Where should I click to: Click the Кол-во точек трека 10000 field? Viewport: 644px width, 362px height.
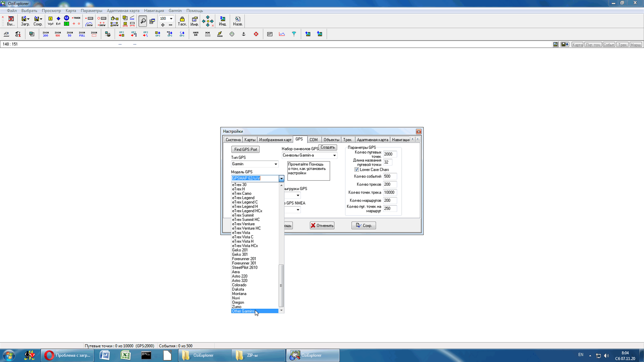[x=390, y=192]
